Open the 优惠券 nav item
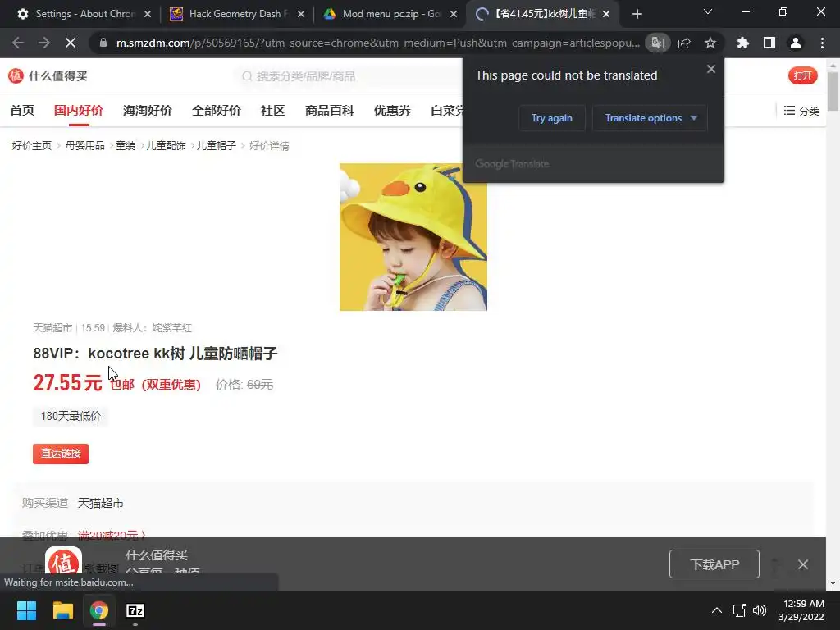 click(x=392, y=111)
